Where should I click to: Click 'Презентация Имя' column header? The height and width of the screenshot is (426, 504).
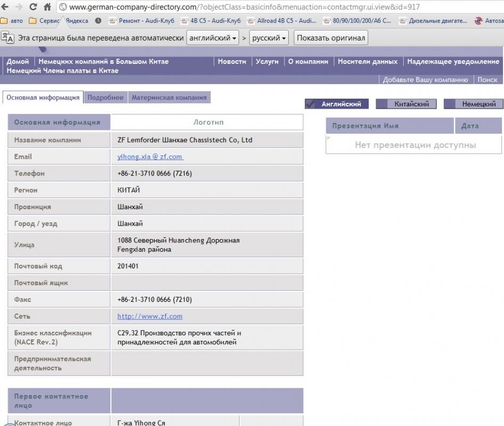390,126
